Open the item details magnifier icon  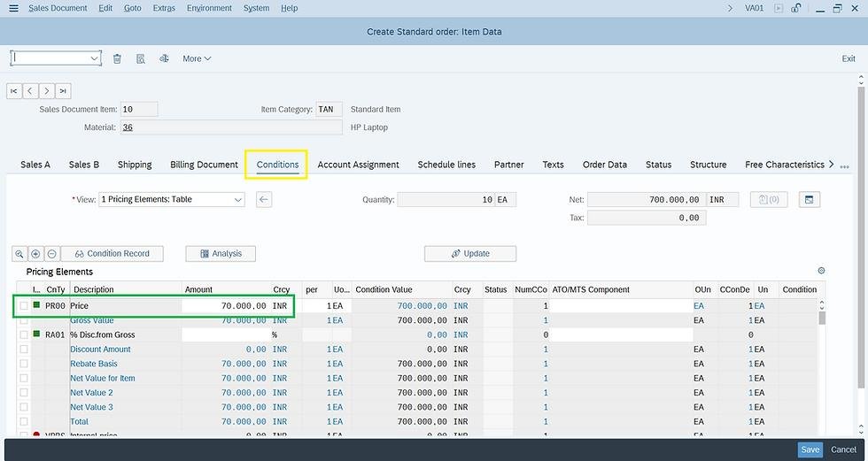tap(141, 58)
